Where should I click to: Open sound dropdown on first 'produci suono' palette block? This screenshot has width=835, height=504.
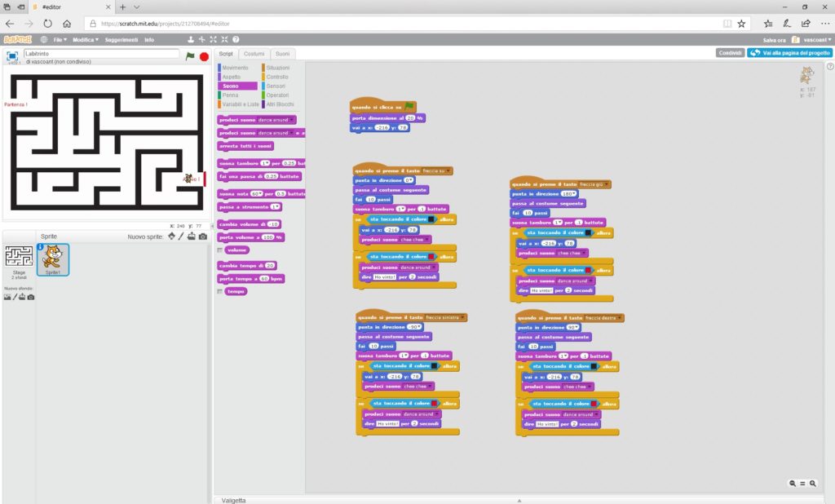click(x=291, y=120)
